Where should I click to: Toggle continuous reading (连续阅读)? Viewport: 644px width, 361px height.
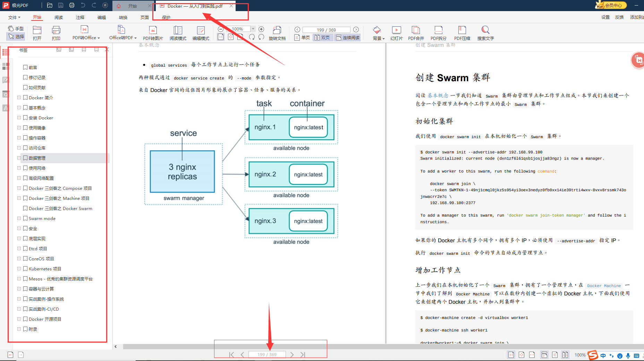point(348,37)
